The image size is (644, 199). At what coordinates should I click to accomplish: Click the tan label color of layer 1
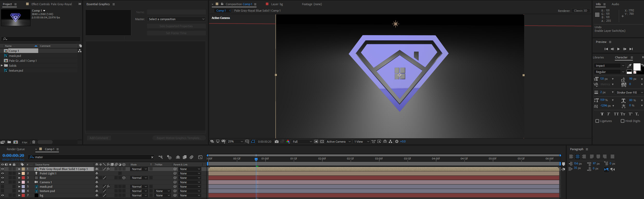point(23,169)
